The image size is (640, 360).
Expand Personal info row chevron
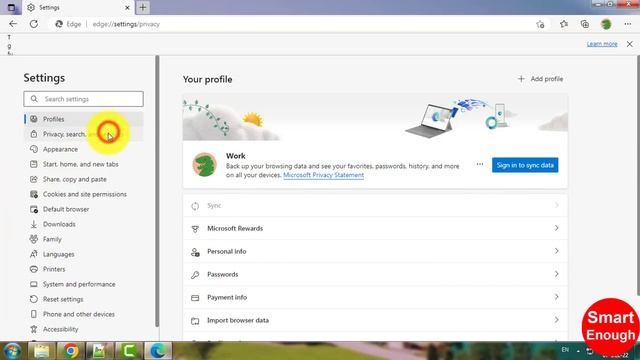pos(556,251)
